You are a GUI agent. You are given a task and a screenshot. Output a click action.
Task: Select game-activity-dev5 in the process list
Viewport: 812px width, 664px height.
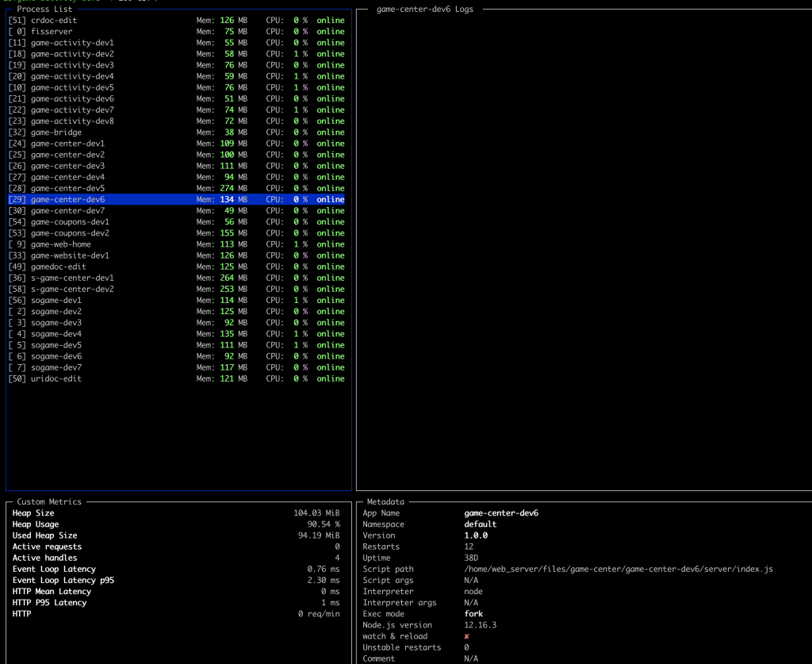click(x=176, y=87)
